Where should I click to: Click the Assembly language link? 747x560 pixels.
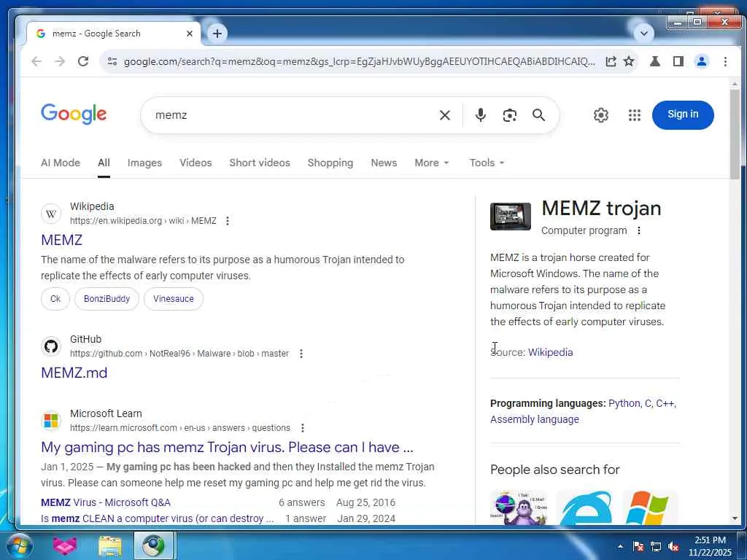tap(535, 419)
